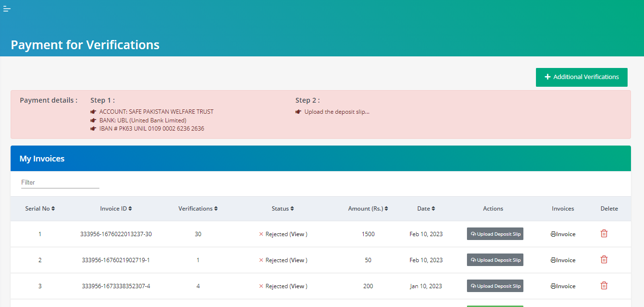View rejection details for serial 3 invoice
This screenshot has width=644, height=307.
tap(298, 286)
